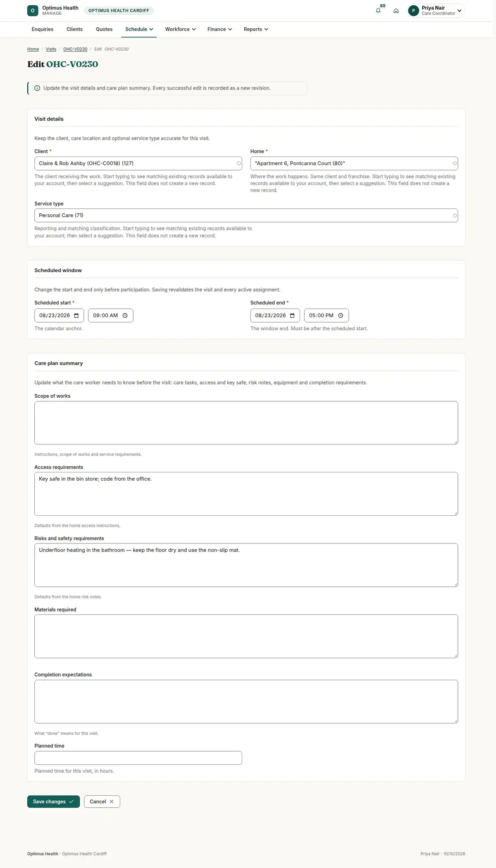Click the Visit details section title
This screenshot has height=868, width=496.
click(49, 119)
